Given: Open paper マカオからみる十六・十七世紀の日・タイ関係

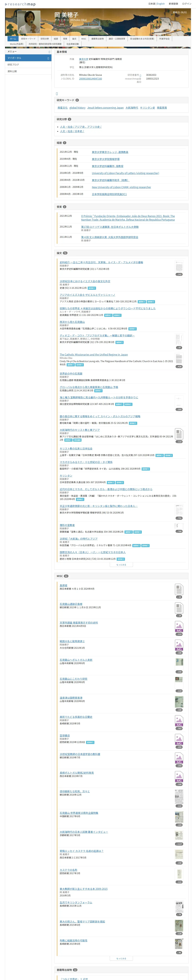Looking at the screenshot, I should pyautogui.click(x=86, y=462).
